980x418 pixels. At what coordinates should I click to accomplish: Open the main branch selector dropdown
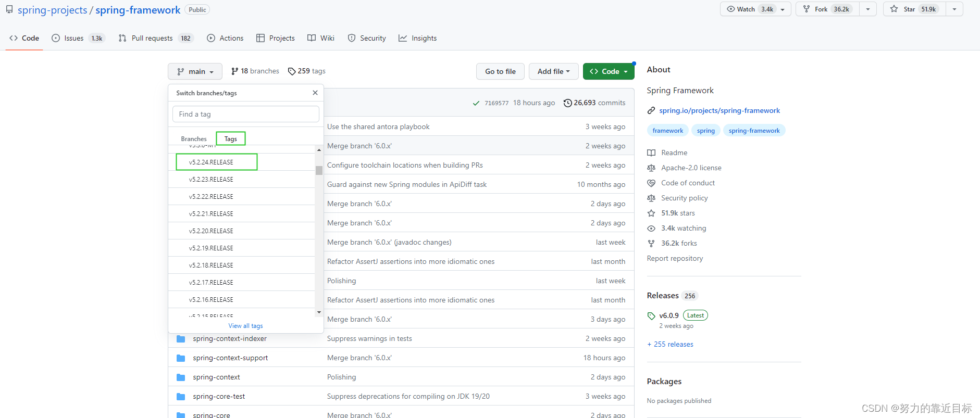pos(195,71)
